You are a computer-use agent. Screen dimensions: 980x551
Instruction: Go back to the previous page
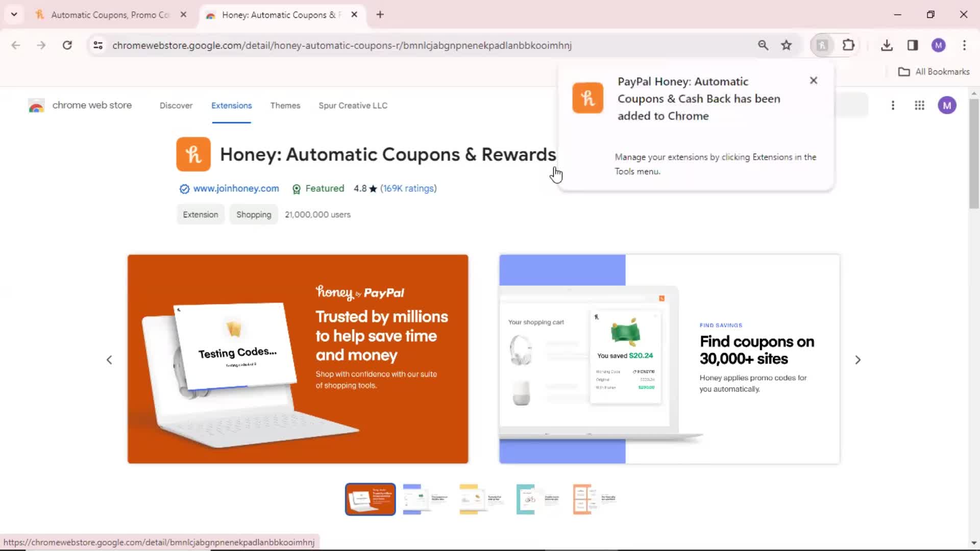16,45
